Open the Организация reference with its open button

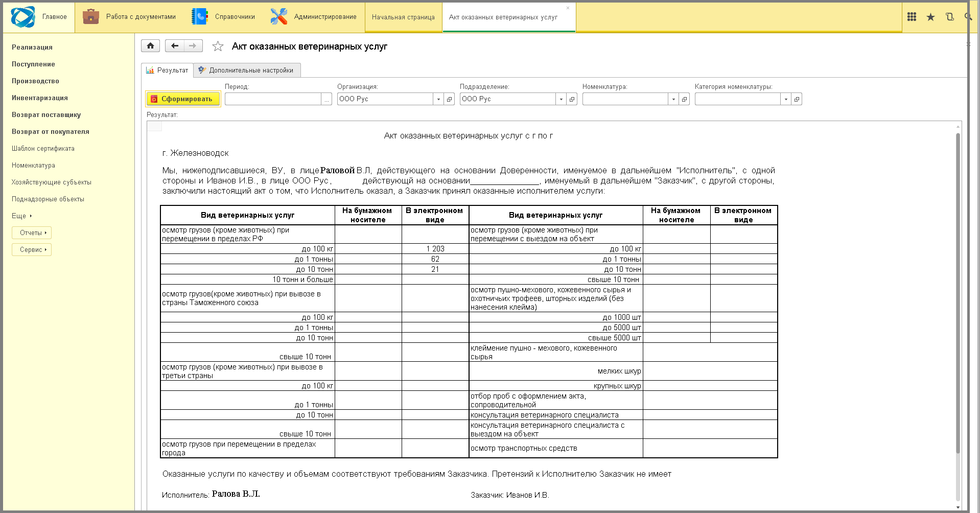pyautogui.click(x=449, y=99)
